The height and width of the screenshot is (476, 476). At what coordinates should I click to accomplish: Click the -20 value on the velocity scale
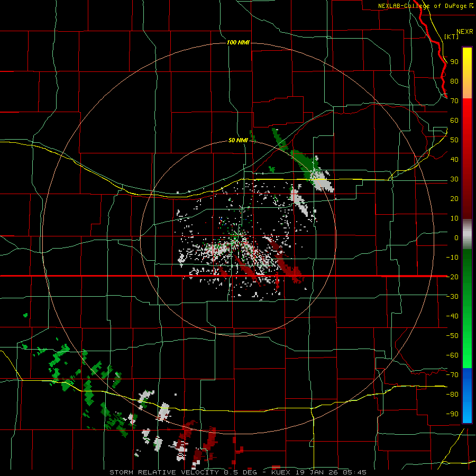point(452,277)
